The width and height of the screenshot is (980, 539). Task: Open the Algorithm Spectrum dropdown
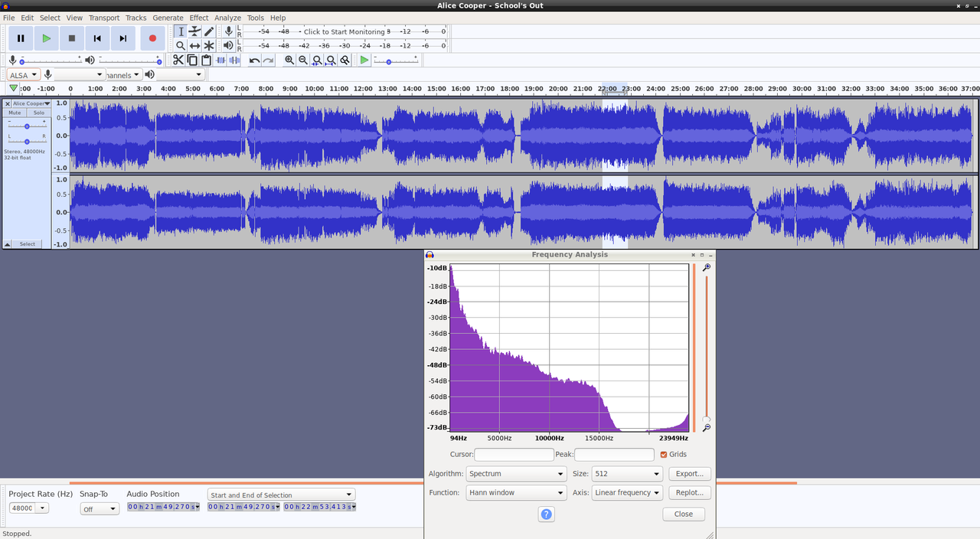516,474
